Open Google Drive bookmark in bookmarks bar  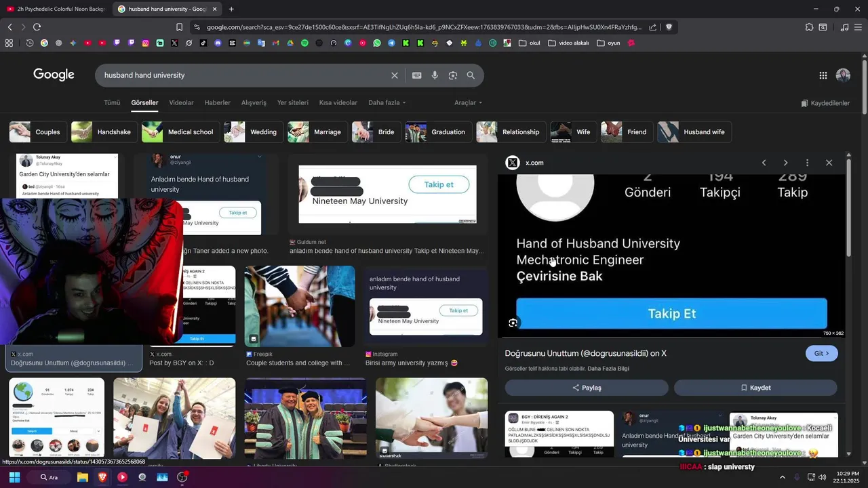coord(290,43)
